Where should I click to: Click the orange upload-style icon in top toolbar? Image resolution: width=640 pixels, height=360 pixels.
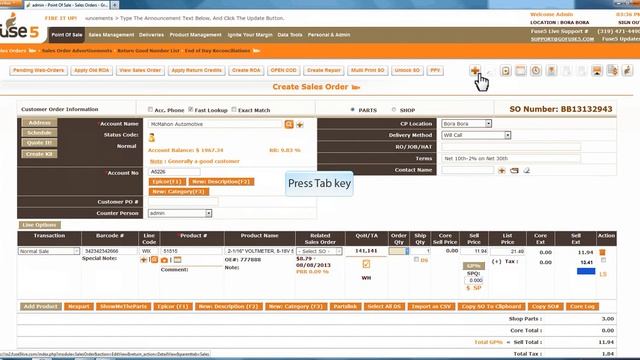597,71
